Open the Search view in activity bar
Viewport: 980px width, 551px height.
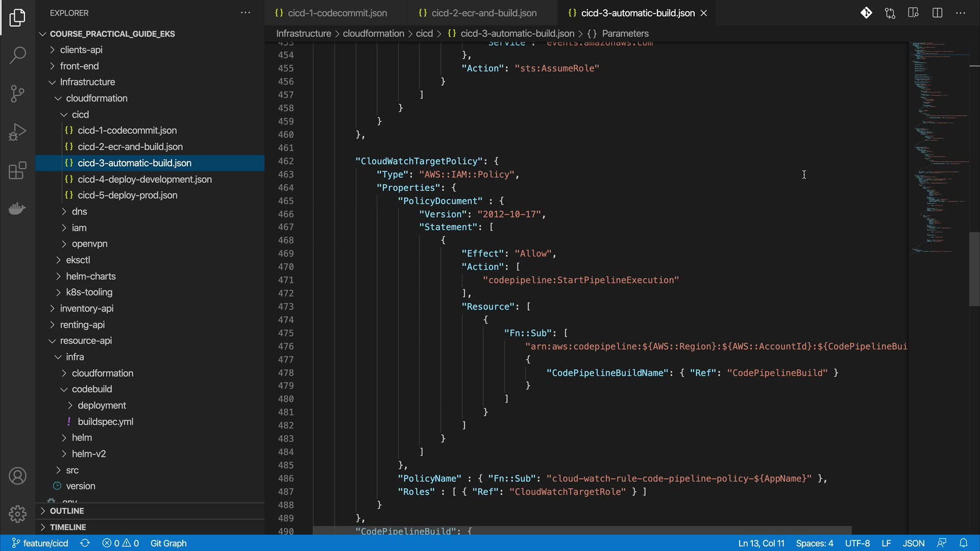(x=17, y=55)
